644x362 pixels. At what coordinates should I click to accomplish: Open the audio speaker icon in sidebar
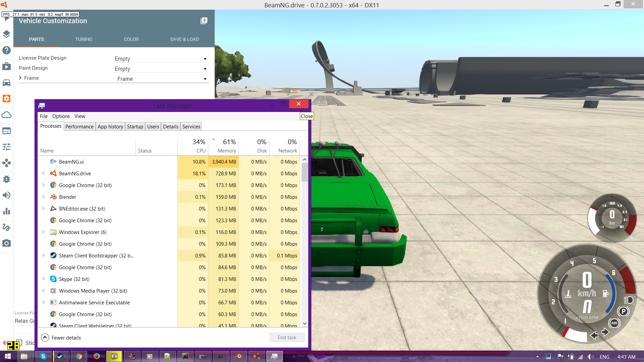click(x=6, y=195)
